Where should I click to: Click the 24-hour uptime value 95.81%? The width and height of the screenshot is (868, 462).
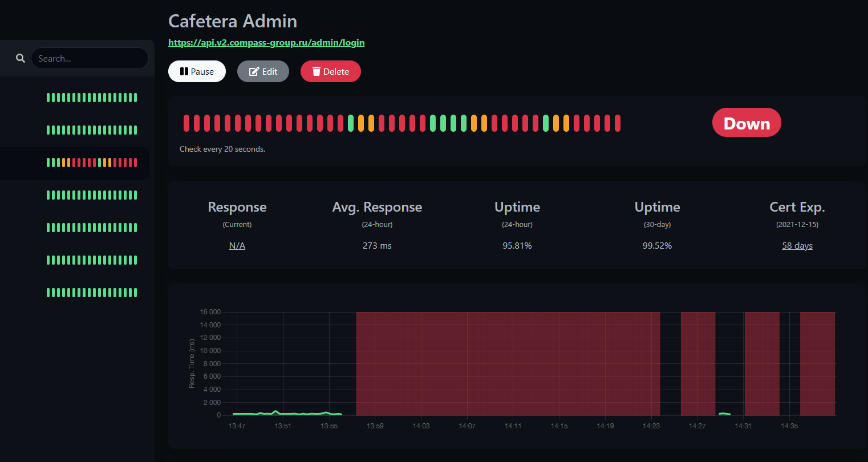click(x=517, y=246)
